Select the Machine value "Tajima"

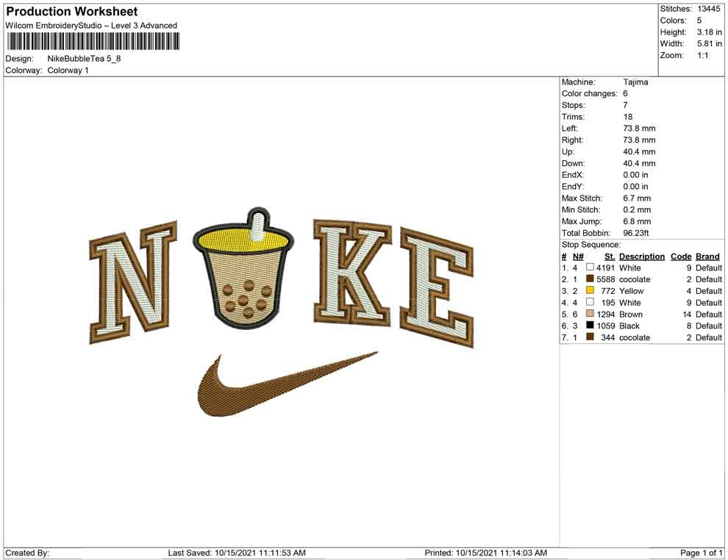(x=635, y=82)
